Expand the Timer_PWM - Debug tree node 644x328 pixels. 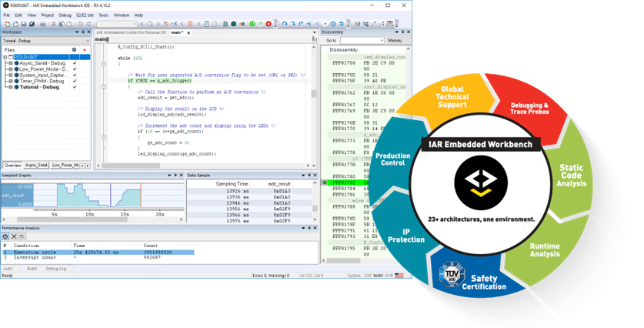point(11,81)
